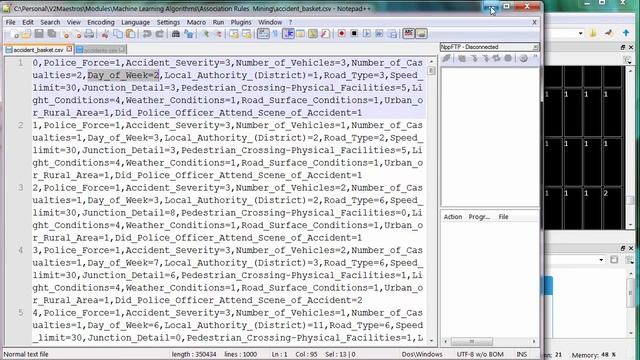Screen dimensions: 640x360
Task: Open the Language menu
Action: click(136, 22)
